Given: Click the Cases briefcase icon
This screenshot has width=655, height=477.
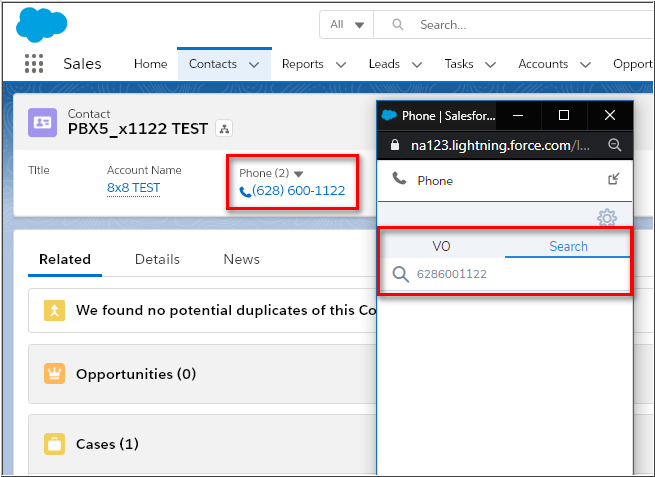Looking at the screenshot, I should pyautogui.click(x=54, y=444).
